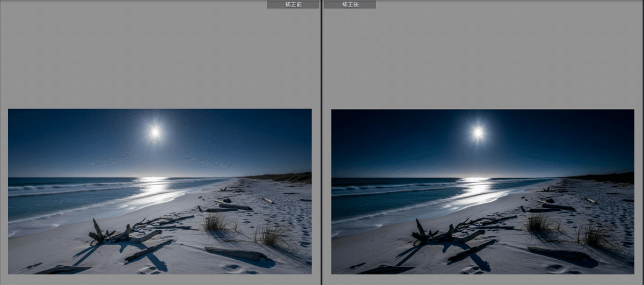644x285 pixels.
Task: Click the beach grass tufts in before photo
Action: 216,222
